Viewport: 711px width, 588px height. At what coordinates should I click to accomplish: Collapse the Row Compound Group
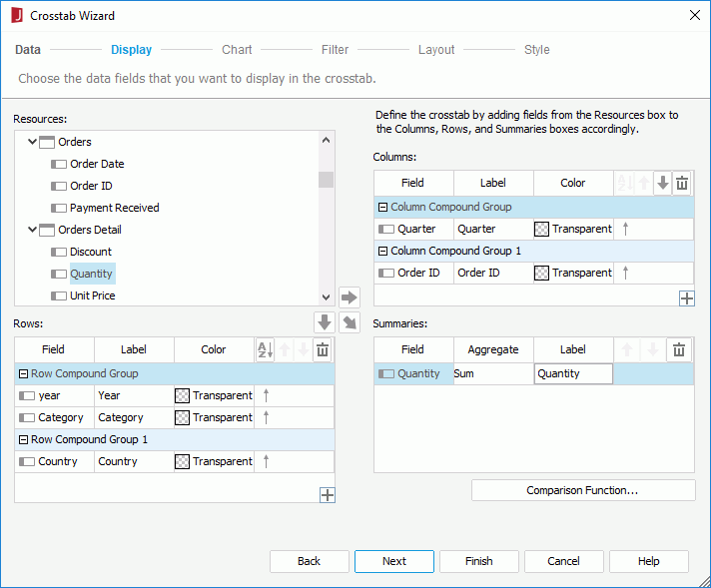[x=23, y=374]
